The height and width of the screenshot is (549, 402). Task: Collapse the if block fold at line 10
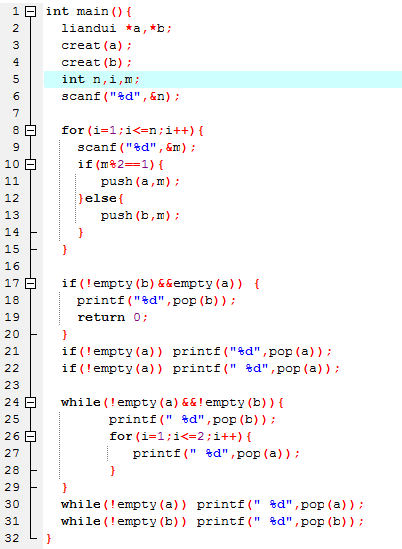(x=31, y=165)
